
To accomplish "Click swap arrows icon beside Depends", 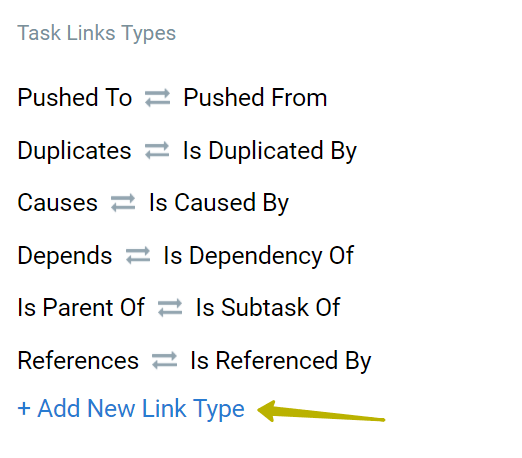I will tap(138, 256).
